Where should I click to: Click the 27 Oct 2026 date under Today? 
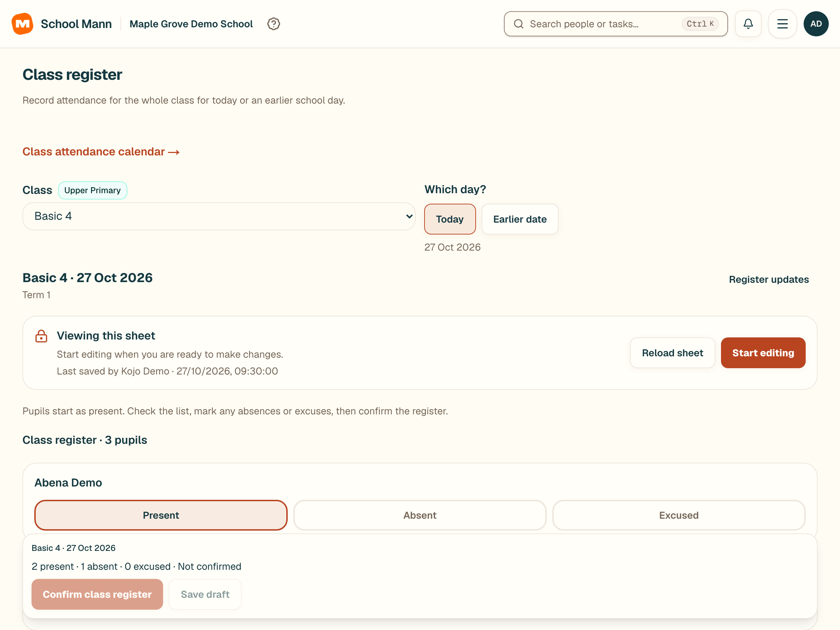(452, 247)
